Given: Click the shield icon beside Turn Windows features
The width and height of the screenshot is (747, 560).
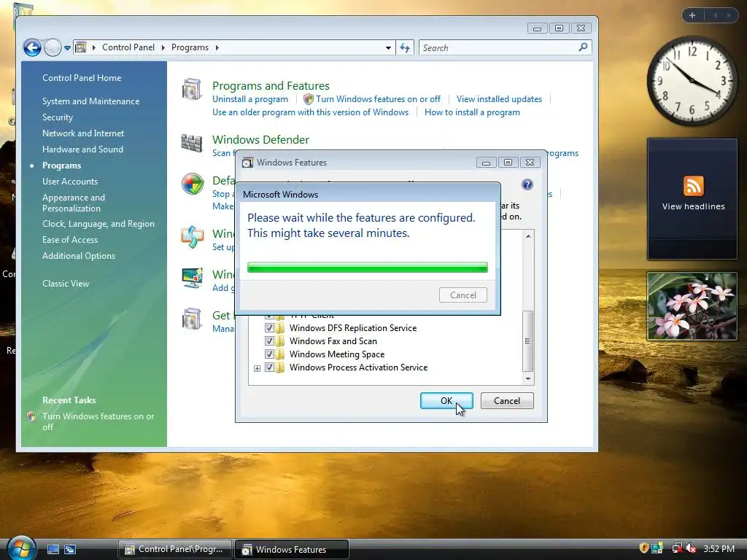Looking at the screenshot, I should [309, 99].
